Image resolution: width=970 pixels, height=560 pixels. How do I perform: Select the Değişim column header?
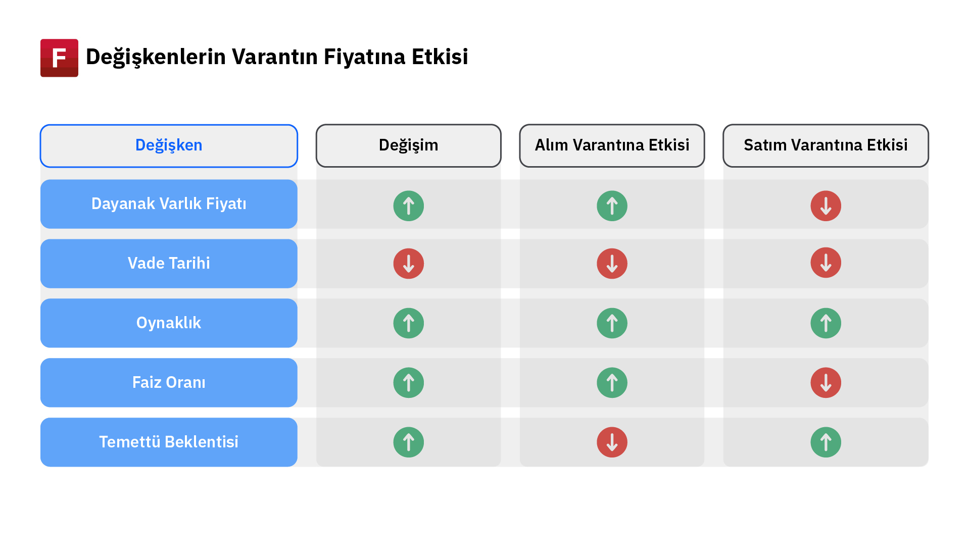coord(408,146)
